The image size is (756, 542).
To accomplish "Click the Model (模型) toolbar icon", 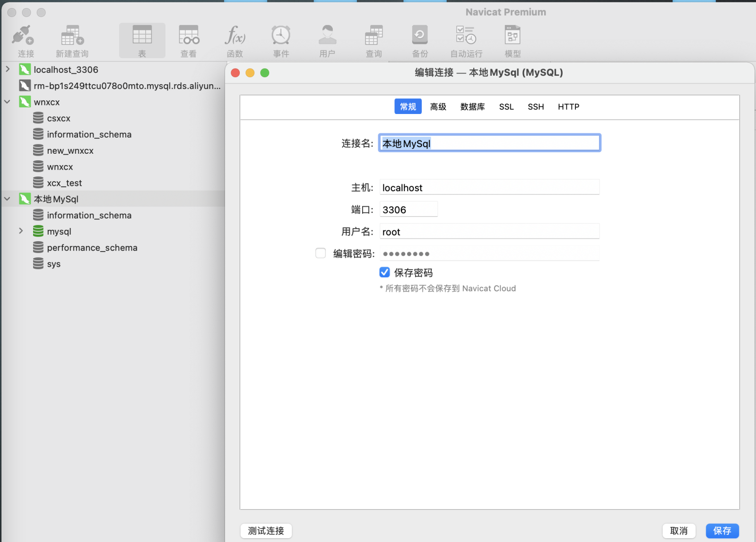I will pos(513,35).
